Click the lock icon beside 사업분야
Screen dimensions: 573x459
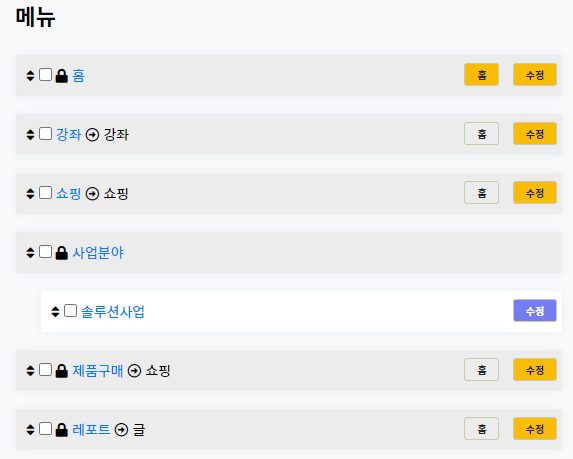pos(61,253)
